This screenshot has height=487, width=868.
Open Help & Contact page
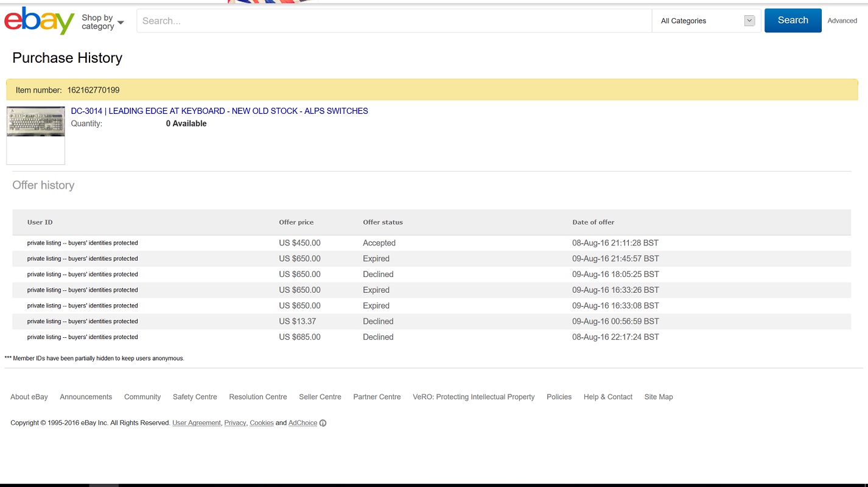(x=607, y=397)
